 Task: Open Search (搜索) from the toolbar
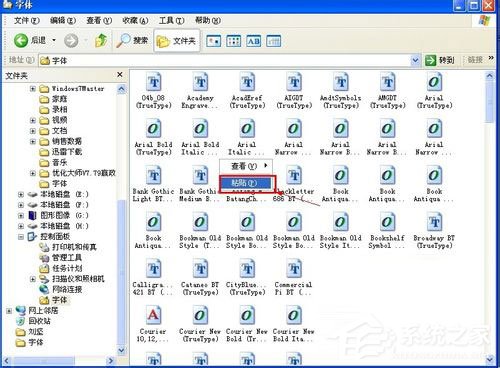click(x=132, y=41)
